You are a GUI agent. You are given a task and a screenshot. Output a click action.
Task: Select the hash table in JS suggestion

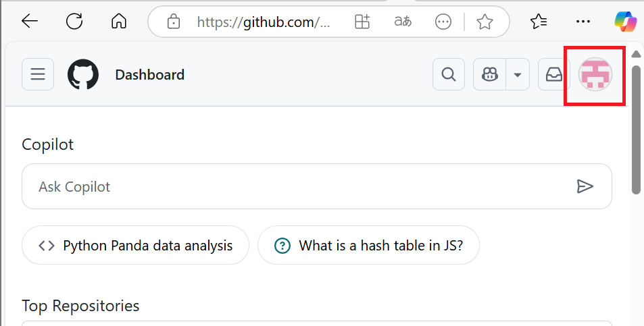point(369,245)
